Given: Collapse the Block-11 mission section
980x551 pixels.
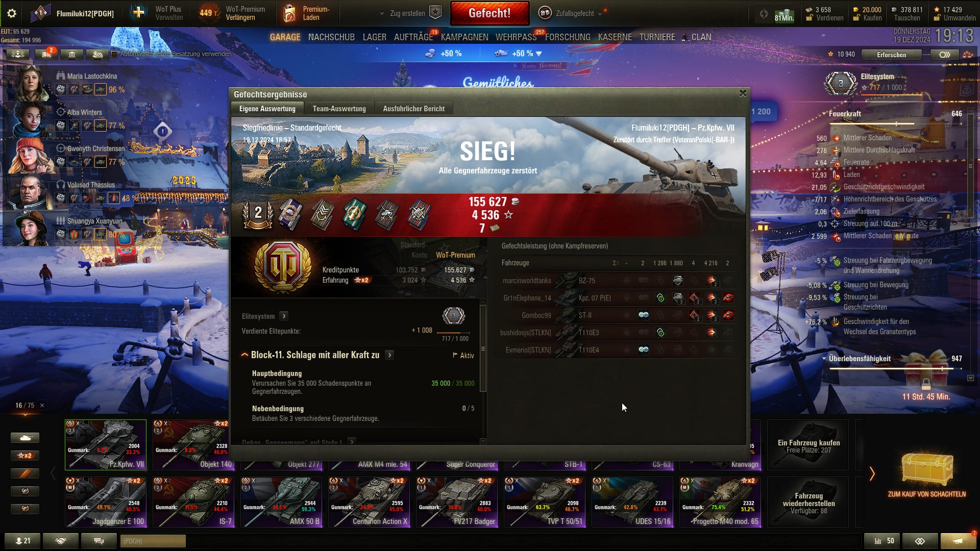Looking at the screenshot, I should [x=244, y=355].
